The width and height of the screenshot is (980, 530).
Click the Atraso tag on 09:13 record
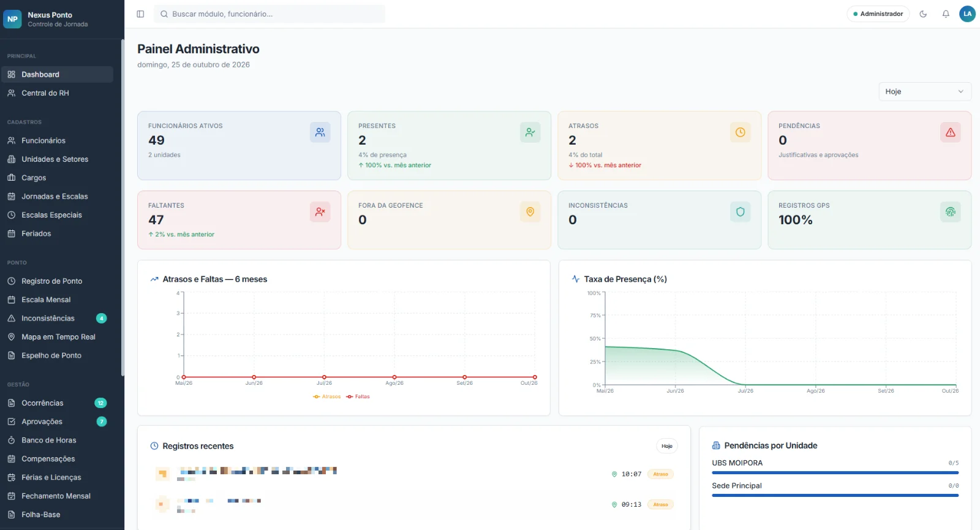pyautogui.click(x=660, y=505)
